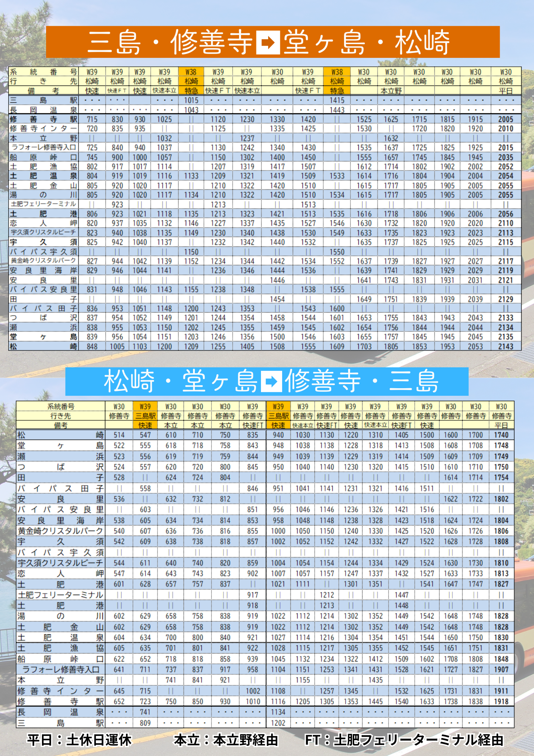Click the 2143 松崎 arrival time cell
Viewport: 534px width, 756px height.
click(x=505, y=346)
